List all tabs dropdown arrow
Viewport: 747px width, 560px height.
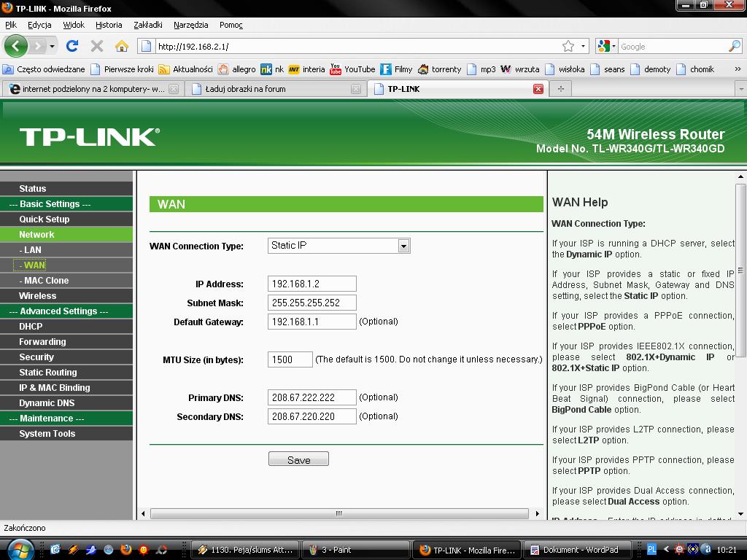(741, 89)
